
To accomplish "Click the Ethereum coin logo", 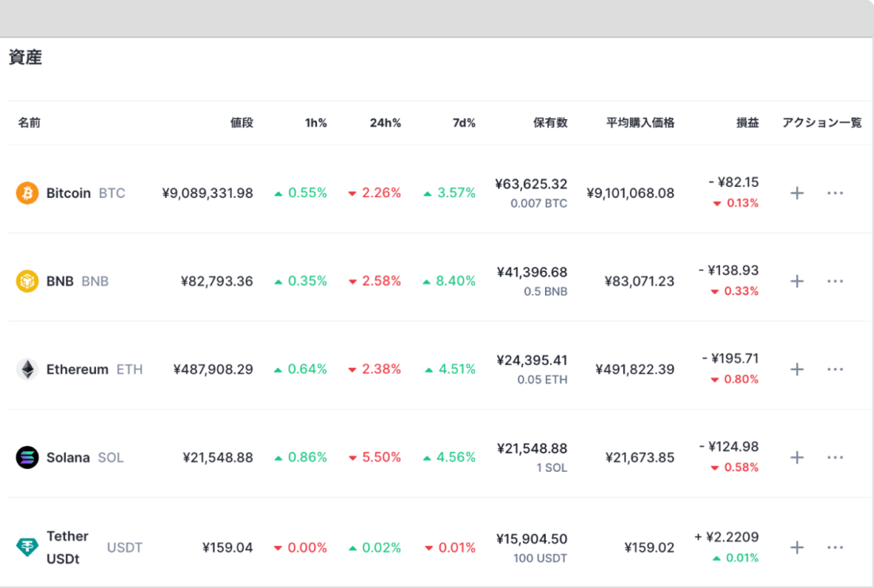I will coord(27,369).
